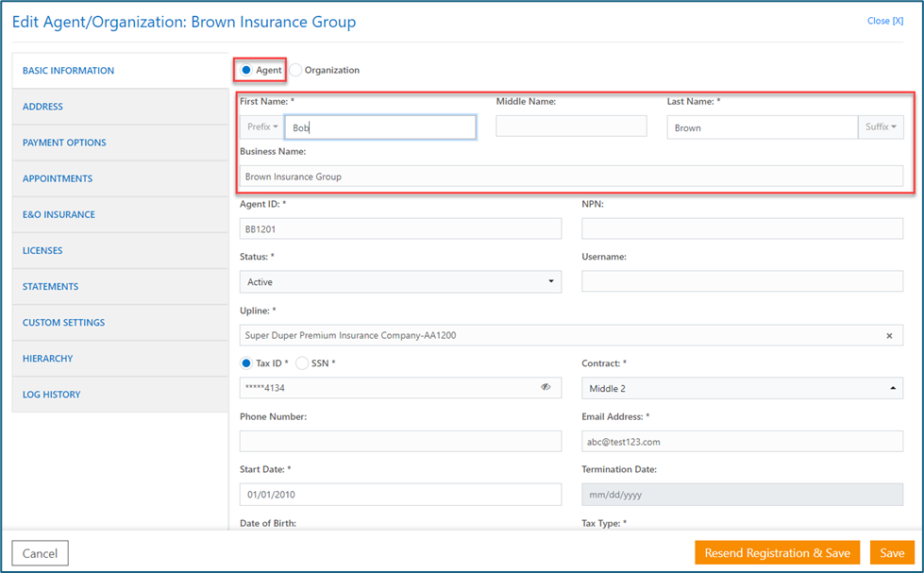Select the Agent radio button

(246, 70)
